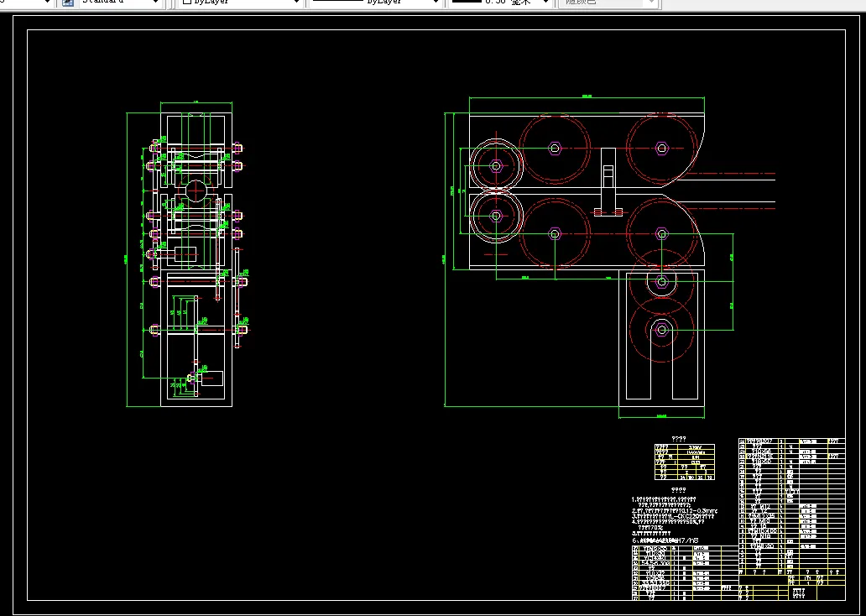
Task: Select the hex nut of the upper-middle red roller
Action: (555, 148)
